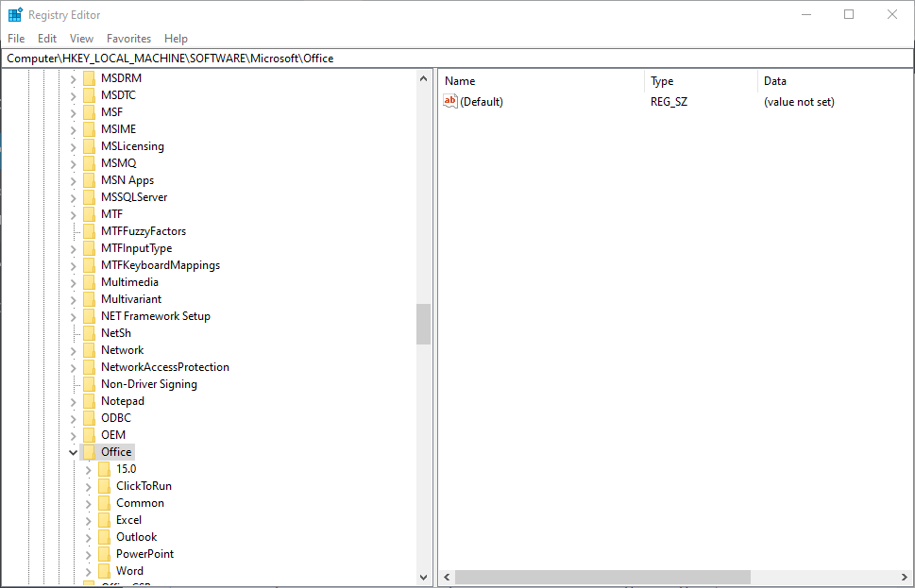Click the Excel subkey folder icon

click(104, 519)
